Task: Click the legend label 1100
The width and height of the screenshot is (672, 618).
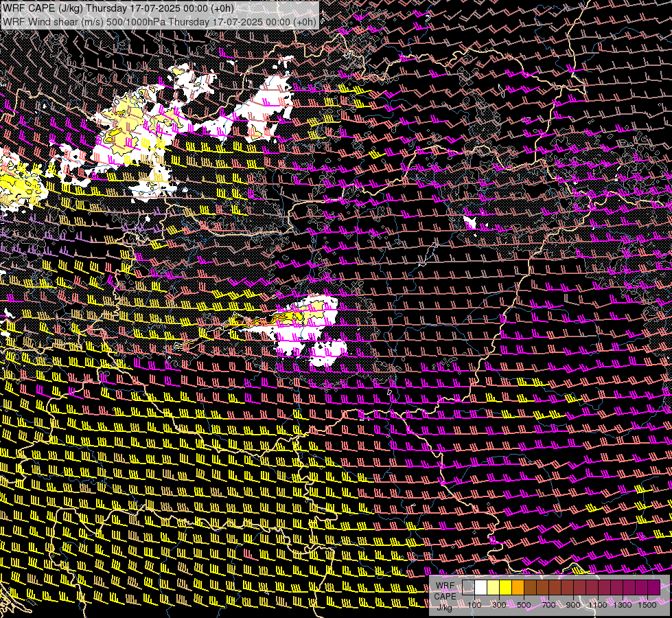Action: pos(598,605)
